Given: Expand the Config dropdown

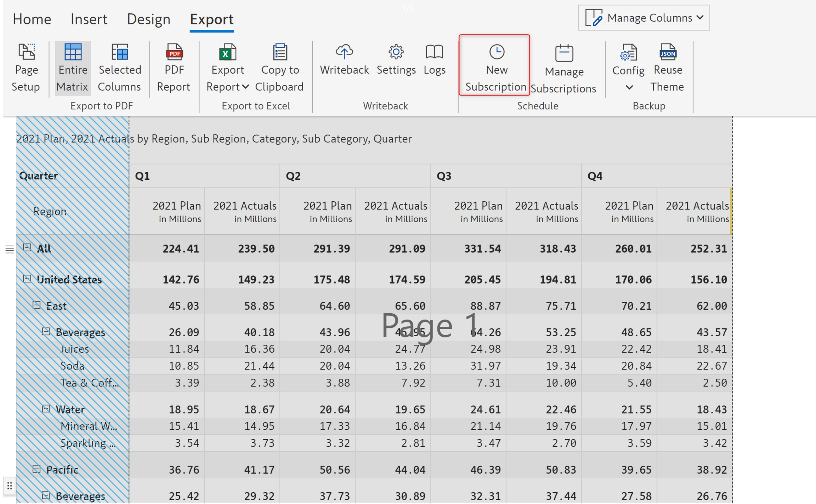Looking at the screenshot, I should (x=629, y=87).
